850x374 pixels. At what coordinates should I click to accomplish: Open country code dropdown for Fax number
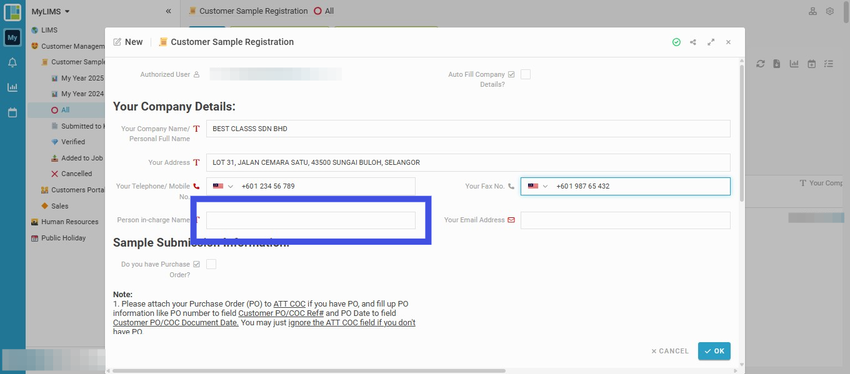[538, 186]
